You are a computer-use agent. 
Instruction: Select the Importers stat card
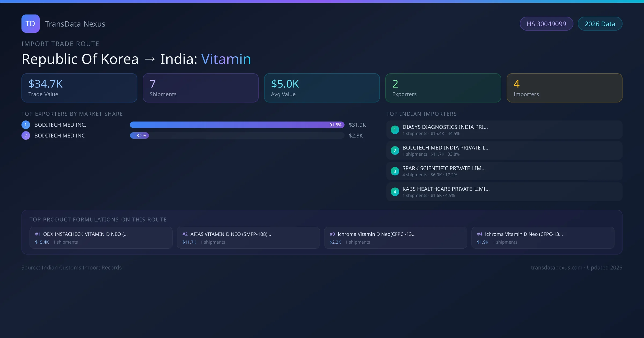point(564,88)
